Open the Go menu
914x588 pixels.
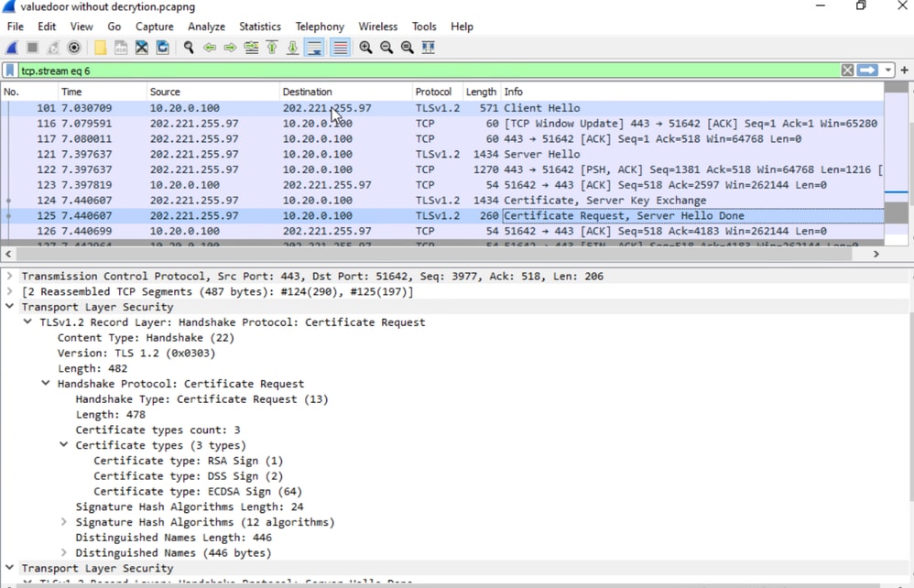(x=114, y=27)
